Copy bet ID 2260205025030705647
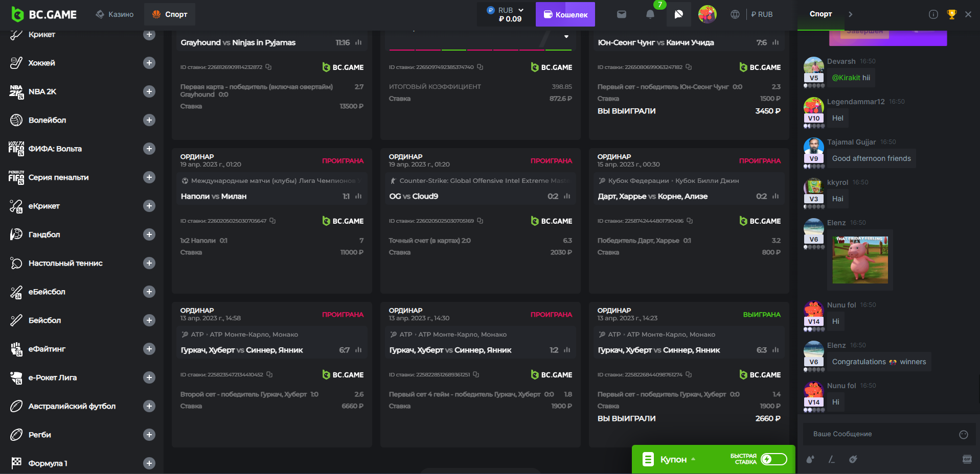The image size is (980, 474). point(272,221)
